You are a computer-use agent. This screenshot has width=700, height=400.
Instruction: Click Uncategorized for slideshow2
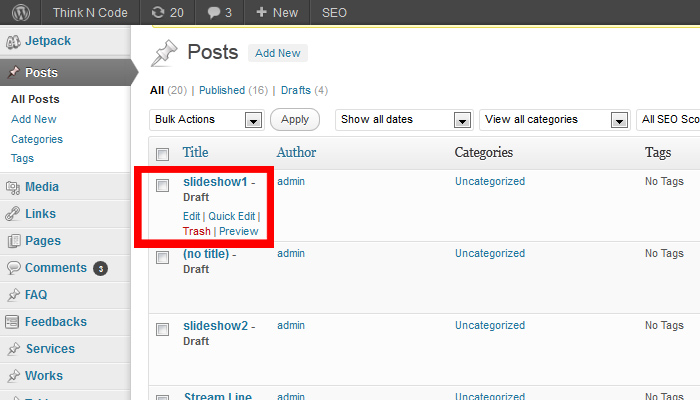click(x=490, y=325)
